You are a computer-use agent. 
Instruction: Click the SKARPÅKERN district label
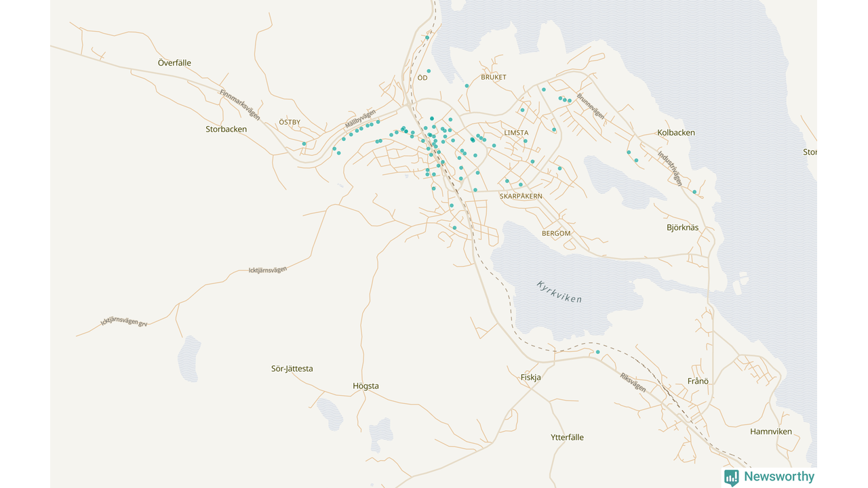coord(521,196)
